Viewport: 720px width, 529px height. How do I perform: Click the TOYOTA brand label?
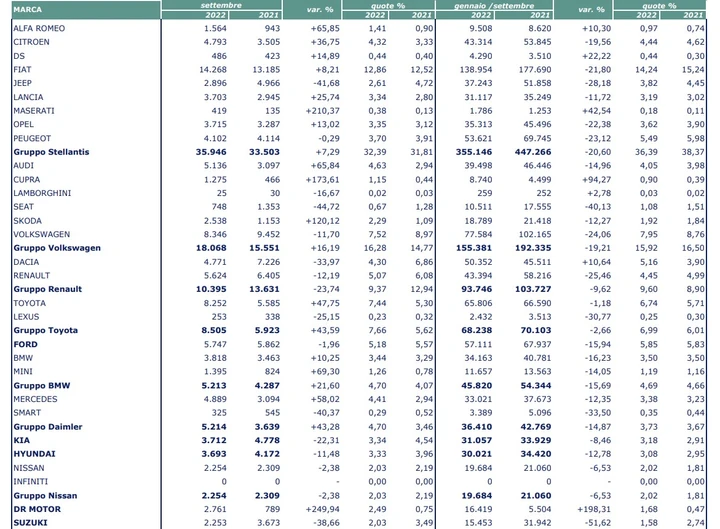[x=29, y=304]
